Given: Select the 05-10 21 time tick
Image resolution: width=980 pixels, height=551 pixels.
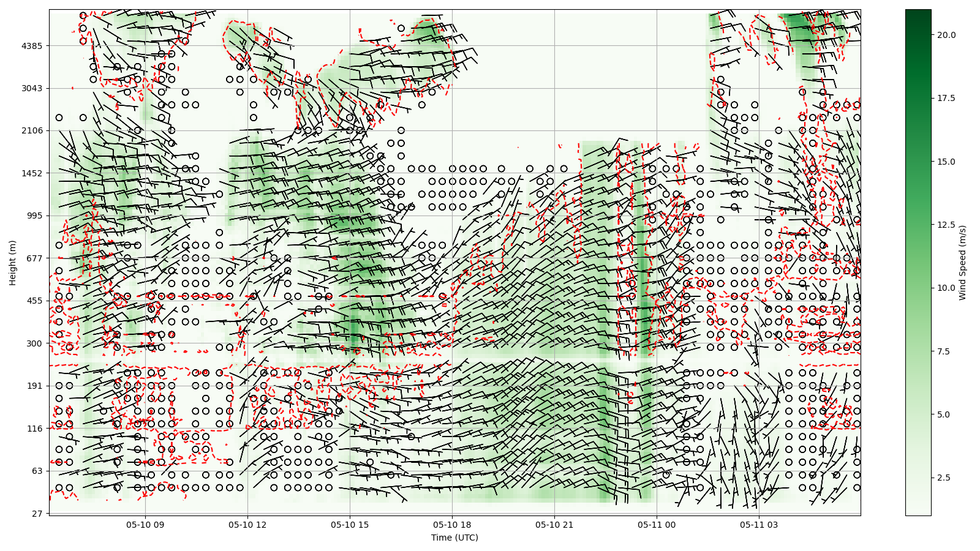Looking at the screenshot, I should 554,525.
